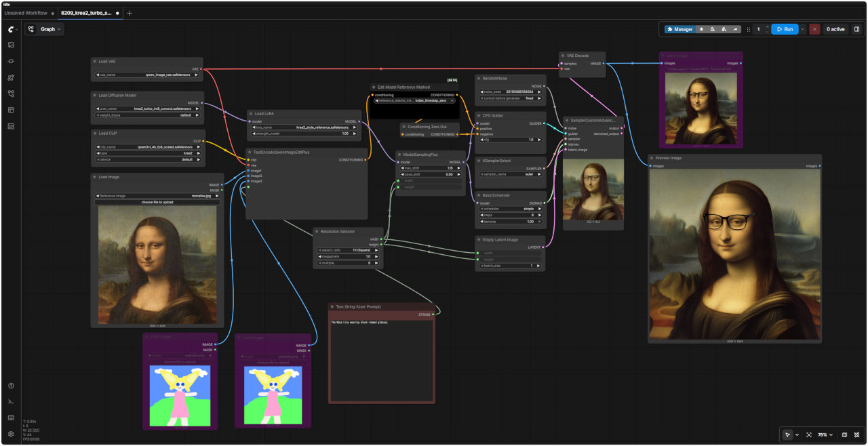Click choose file to upload on monalisa node
Image resolution: width=868 pixels, height=446 pixels.
[x=157, y=202]
